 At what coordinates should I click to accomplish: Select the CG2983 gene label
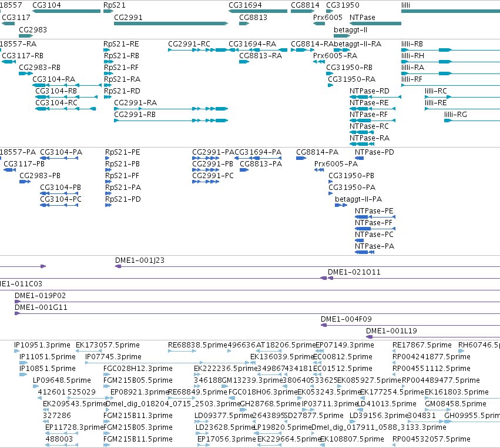point(33,29)
